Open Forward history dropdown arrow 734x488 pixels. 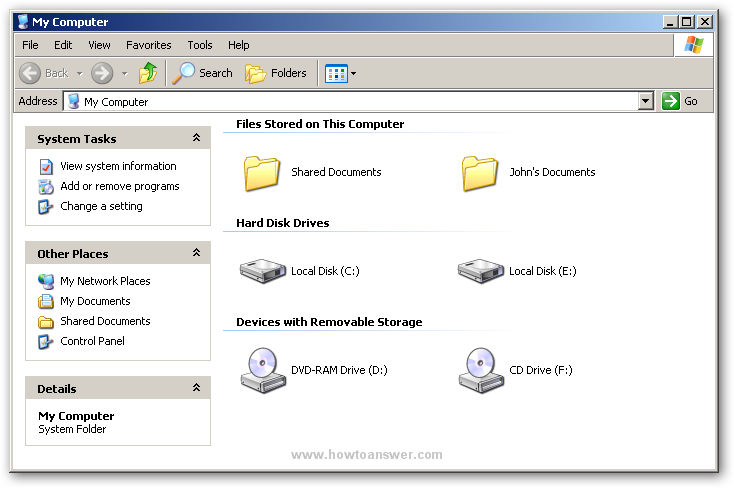point(125,74)
